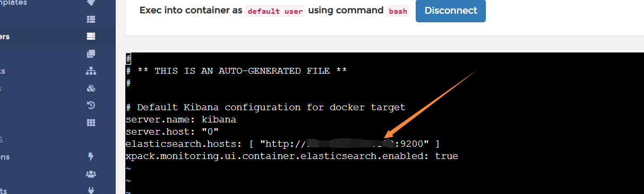Click the App Templates menu text
Image resolution: width=644 pixels, height=194 pixels.
[13, 3]
